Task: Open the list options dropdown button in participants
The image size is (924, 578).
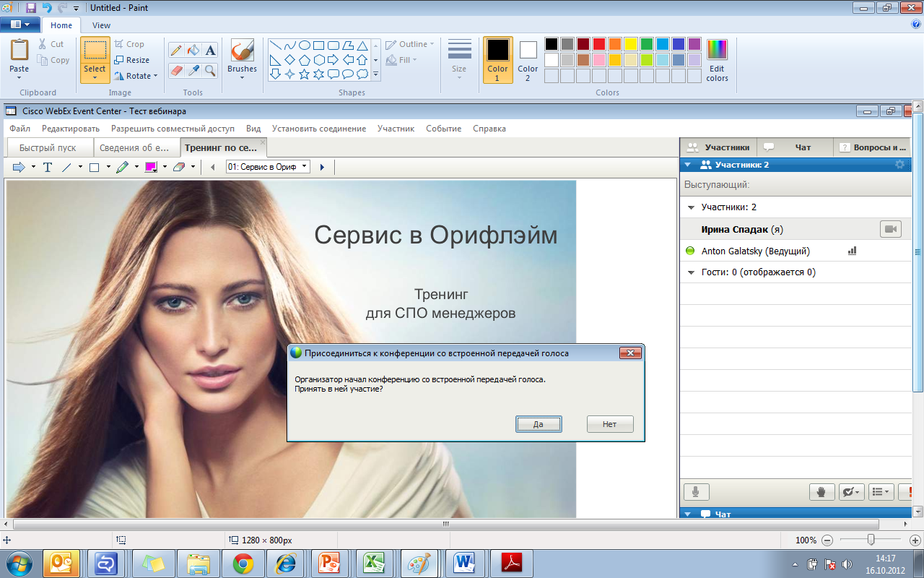Action: click(x=881, y=492)
